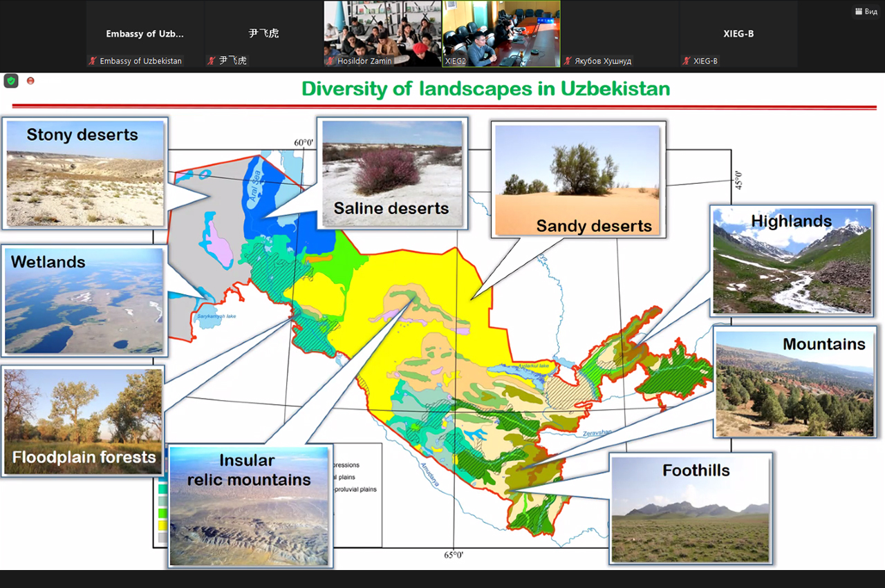The width and height of the screenshot is (885, 588).
Task: Click the Aydarkul lake map label
Action: pos(533,366)
